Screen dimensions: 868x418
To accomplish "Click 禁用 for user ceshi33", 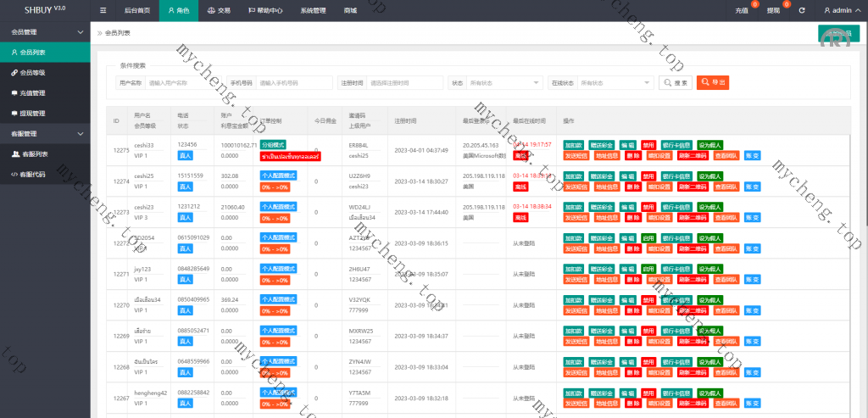I will coord(648,145).
